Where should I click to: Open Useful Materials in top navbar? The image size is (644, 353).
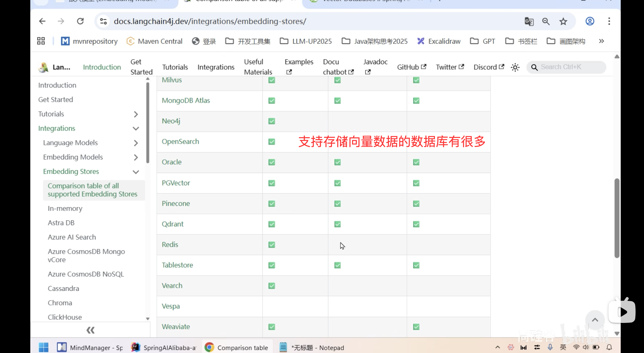(258, 67)
